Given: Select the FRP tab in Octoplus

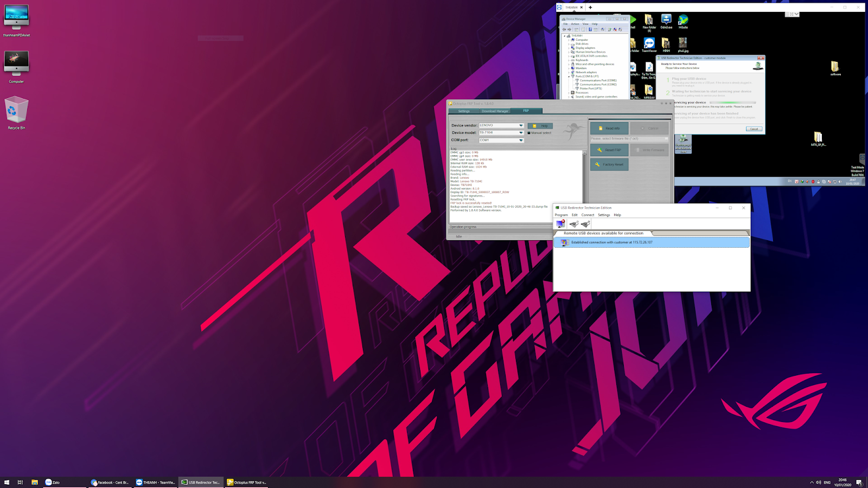Looking at the screenshot, I should pos(526,111).
